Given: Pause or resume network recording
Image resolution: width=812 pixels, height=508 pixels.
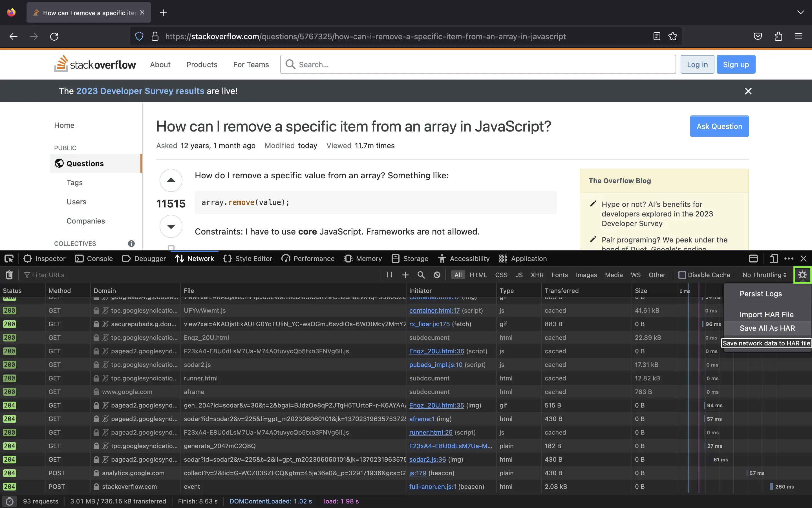Looking at the screenshot, I should click(390, 275).
